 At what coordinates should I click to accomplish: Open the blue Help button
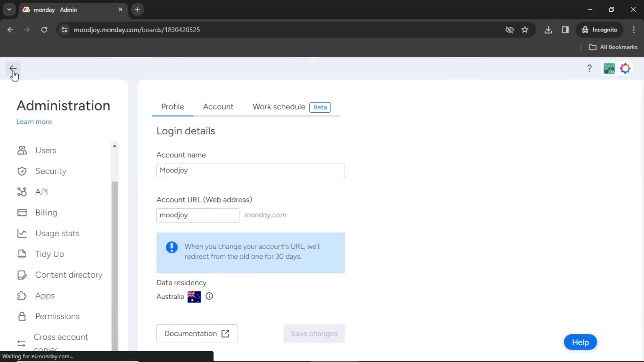pyautogui.click(x=580, y=342)
